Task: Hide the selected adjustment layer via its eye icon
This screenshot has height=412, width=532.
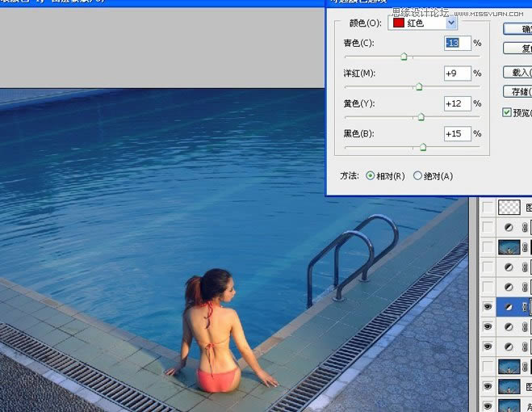Action: pyautogui.click(x=487, y=307)
